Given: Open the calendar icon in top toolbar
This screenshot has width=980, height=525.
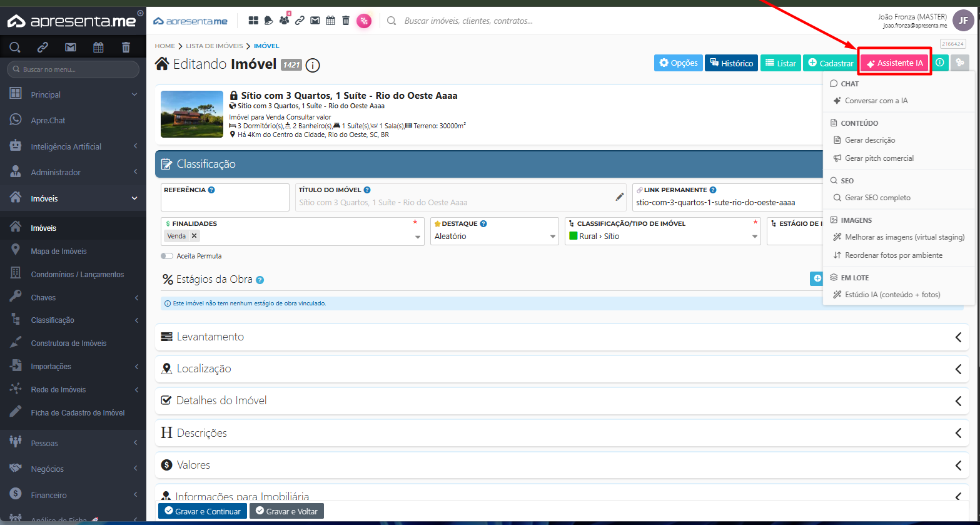Looking at the screenshot, I should click(330, 21).
